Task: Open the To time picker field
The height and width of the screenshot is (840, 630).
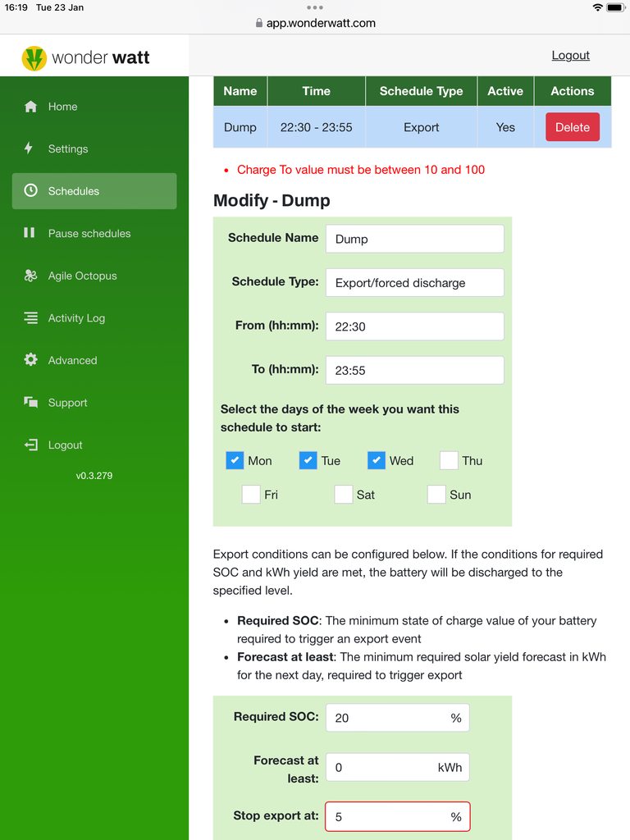Action: (414, 370)
